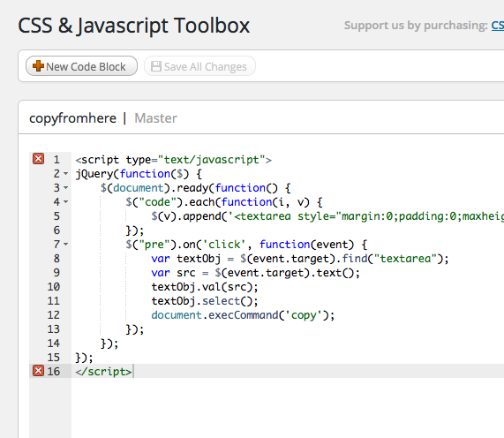The height and width of the screenshot is (438, 504).
Task: Place the cursor after the closing script tag
Action: 132,372
